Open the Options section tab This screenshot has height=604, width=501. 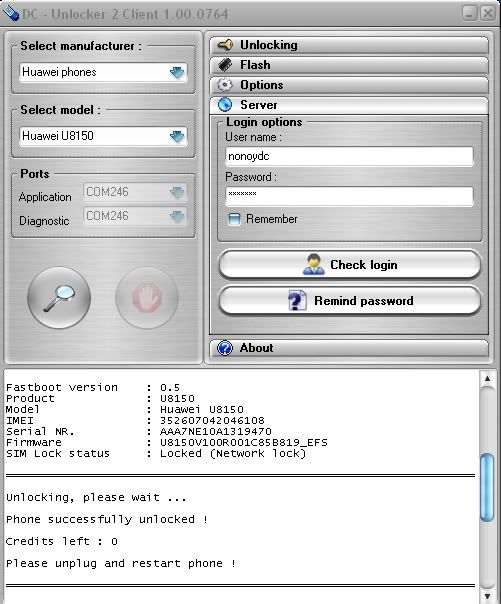[x=349, y=85]
